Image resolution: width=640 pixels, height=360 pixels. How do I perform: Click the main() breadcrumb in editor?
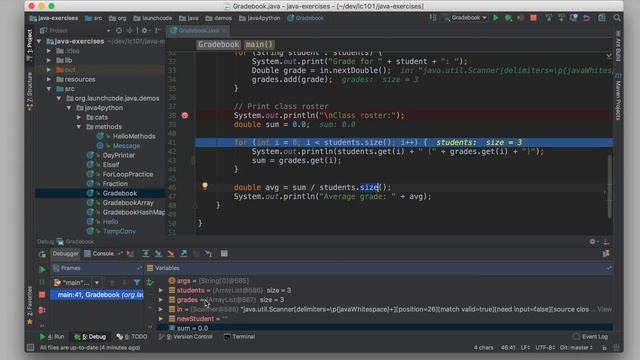[259, 44]
